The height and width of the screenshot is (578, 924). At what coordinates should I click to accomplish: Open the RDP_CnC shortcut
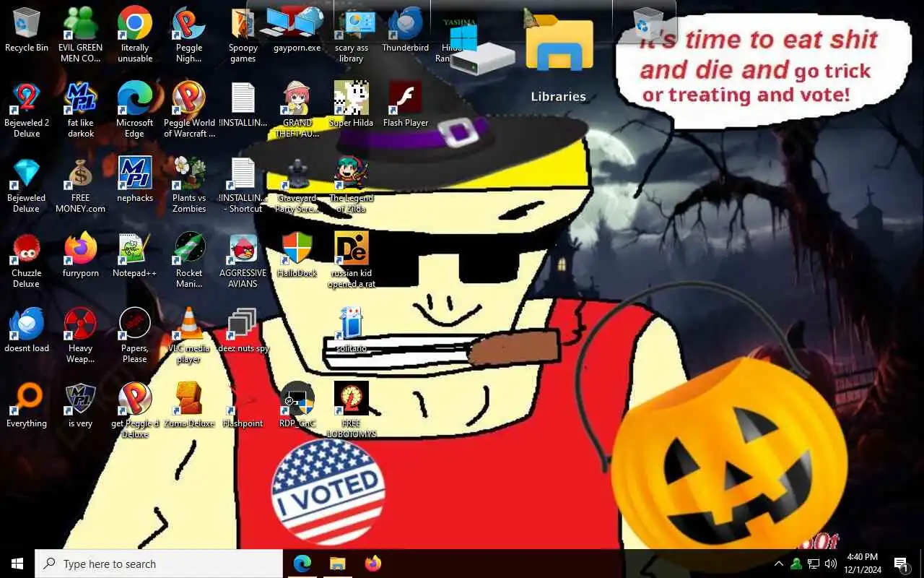[x=297, y=405]
